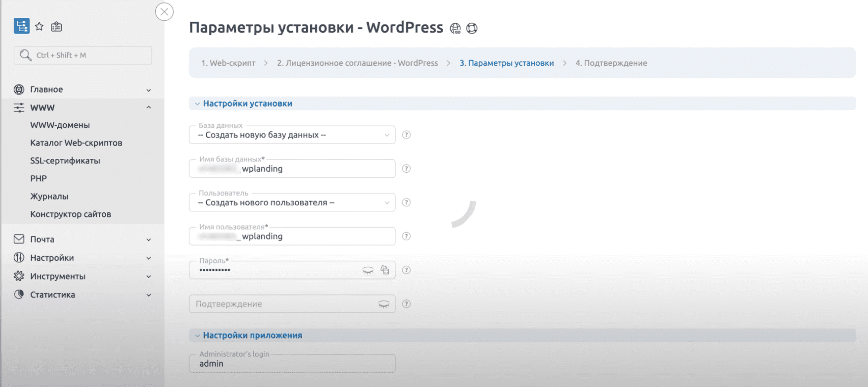Open Конструктор сайтов in sidebar

pyautogui.click(x=71, y=214)
